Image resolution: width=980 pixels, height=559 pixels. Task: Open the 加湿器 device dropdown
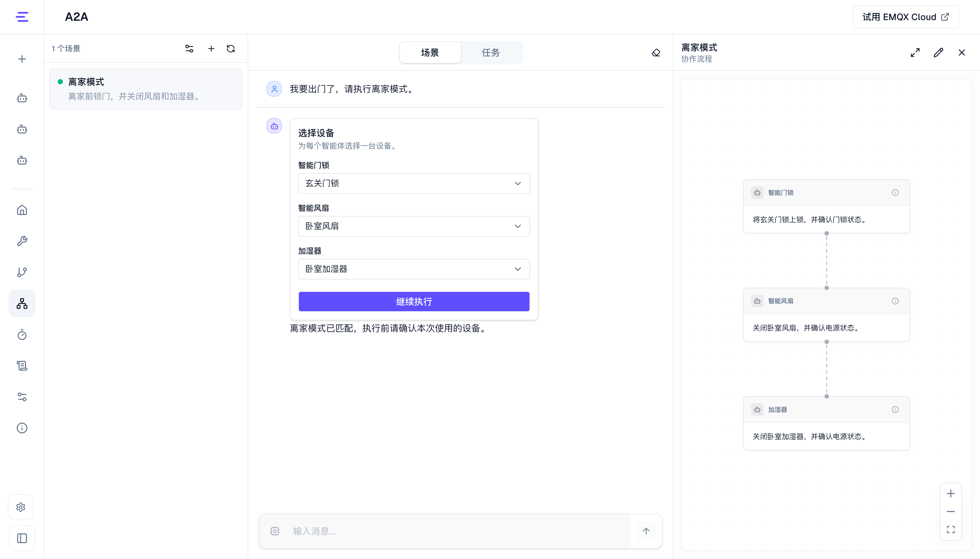click(x=414, y=269)
